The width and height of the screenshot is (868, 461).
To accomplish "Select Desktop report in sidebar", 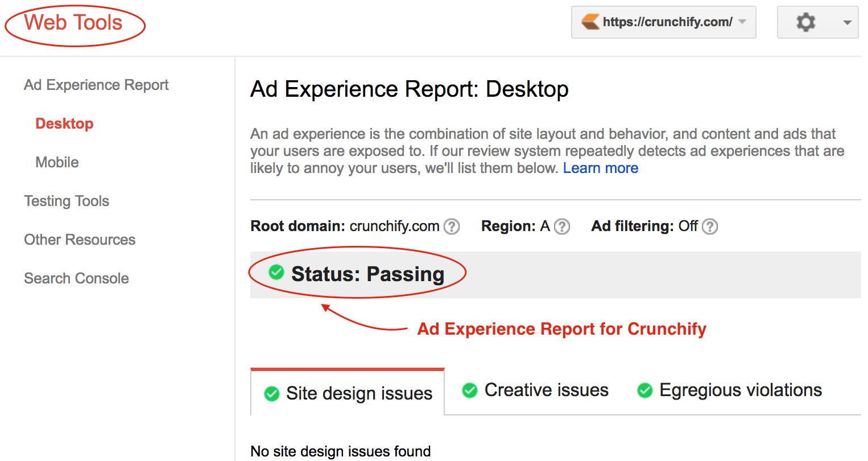I will pyautogui.click(x=64, y=124).
